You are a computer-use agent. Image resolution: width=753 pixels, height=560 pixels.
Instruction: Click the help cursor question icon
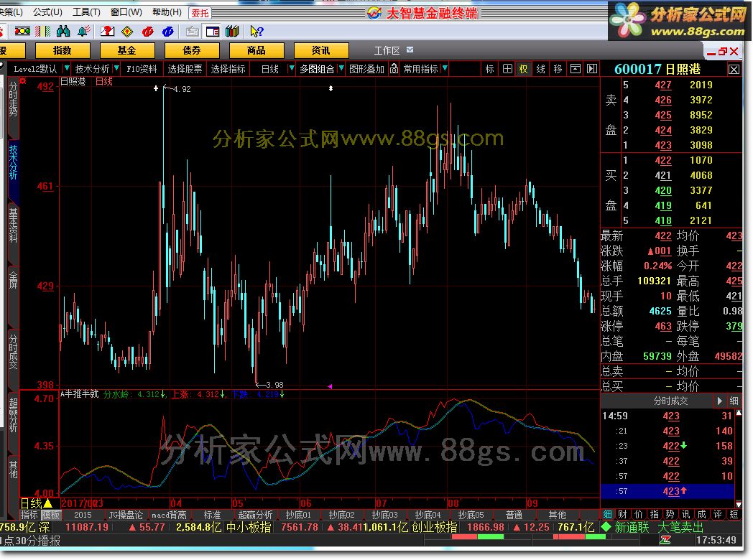tap(257, 32)
